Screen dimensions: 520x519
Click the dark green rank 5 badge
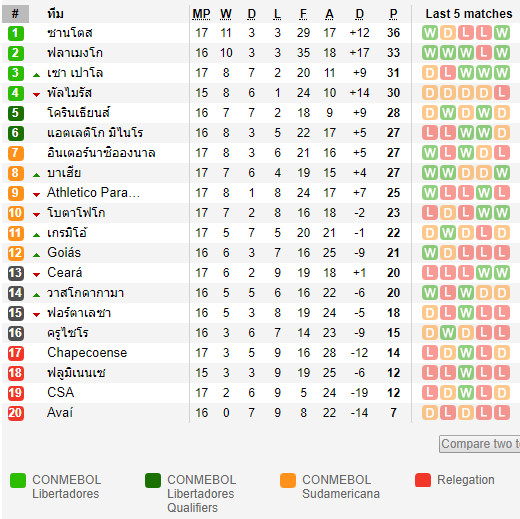pos(16,113)
